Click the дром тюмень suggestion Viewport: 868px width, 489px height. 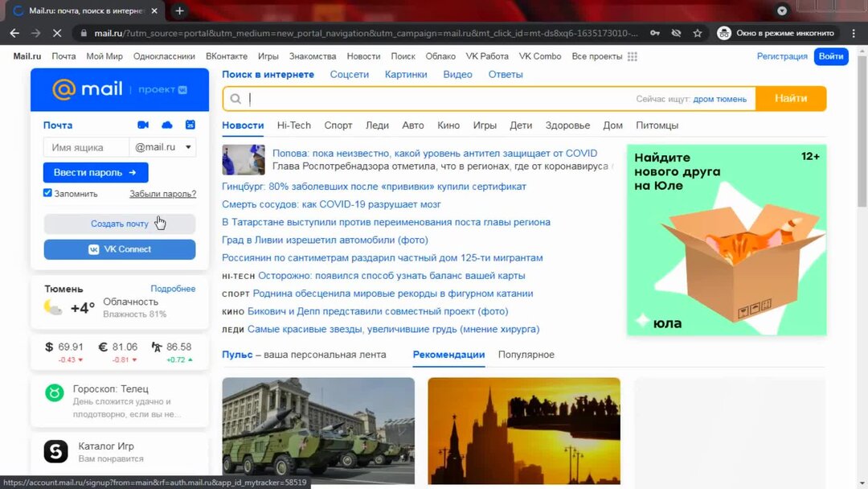(x=719, y=99)
